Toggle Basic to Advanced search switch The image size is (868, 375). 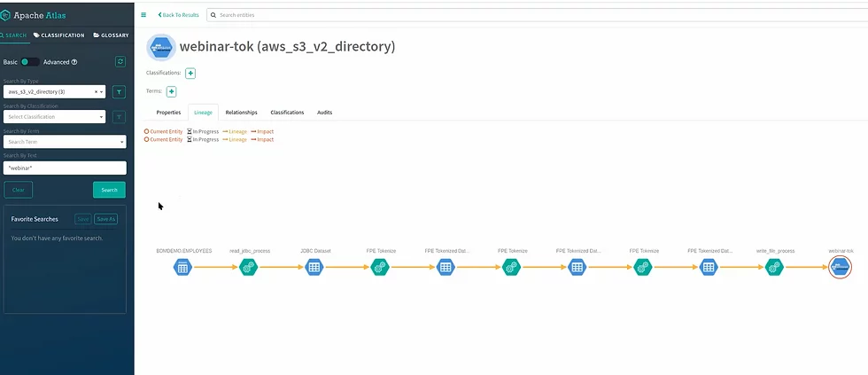click(x=30, y=62)
